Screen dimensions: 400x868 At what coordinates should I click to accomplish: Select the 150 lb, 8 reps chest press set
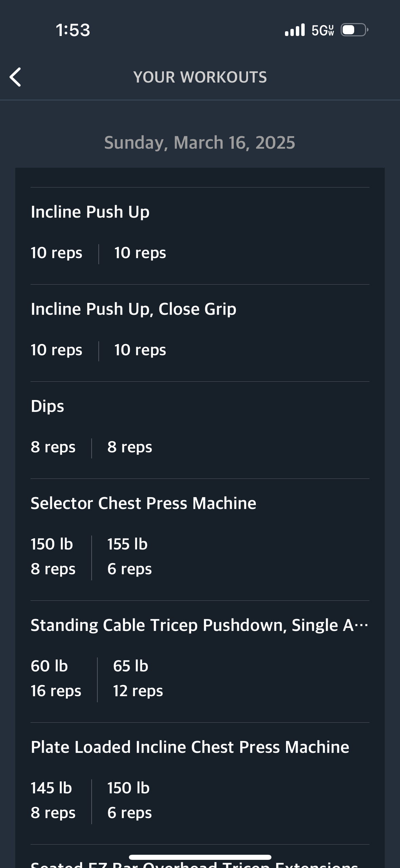(53, 557)
